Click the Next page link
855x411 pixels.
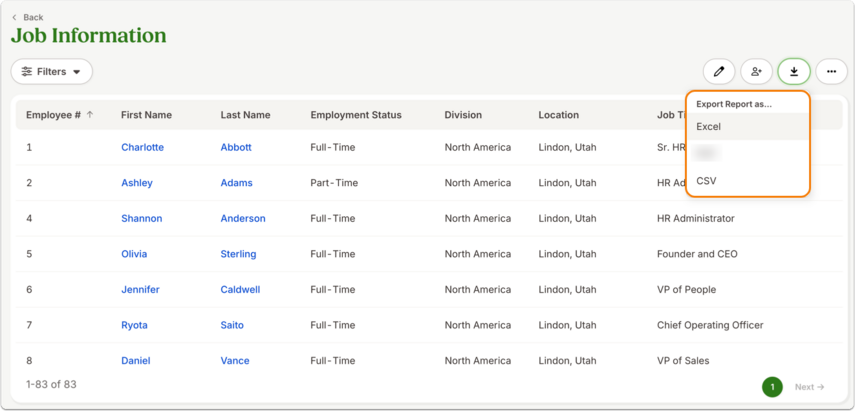click(x=810, y=387)
